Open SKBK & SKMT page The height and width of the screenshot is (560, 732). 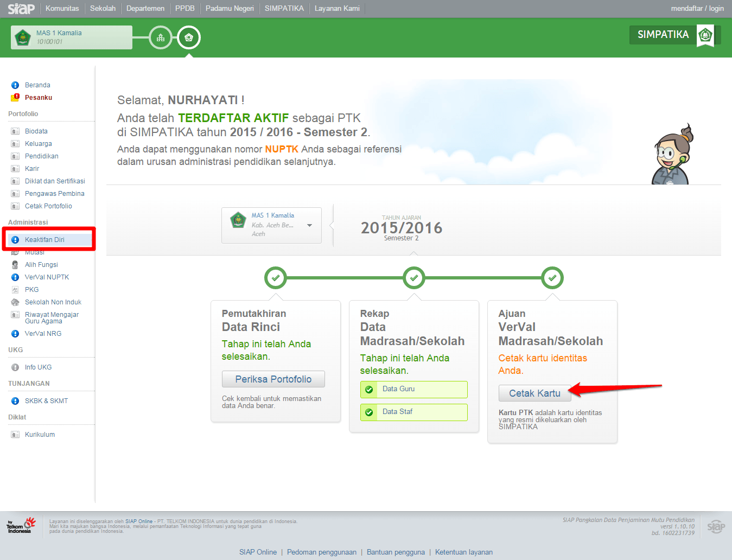click(47, 401)
